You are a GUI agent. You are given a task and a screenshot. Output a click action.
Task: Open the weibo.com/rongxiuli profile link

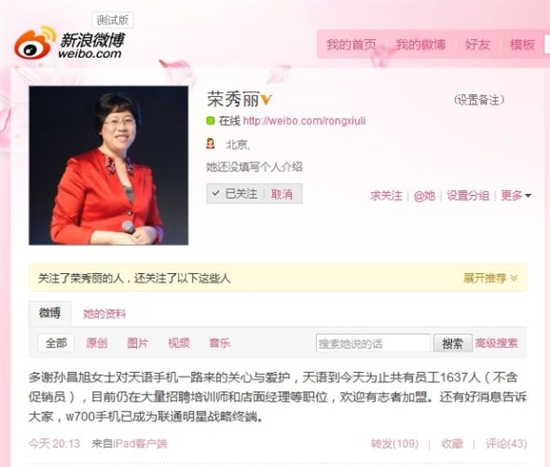[x=304, y=121]
